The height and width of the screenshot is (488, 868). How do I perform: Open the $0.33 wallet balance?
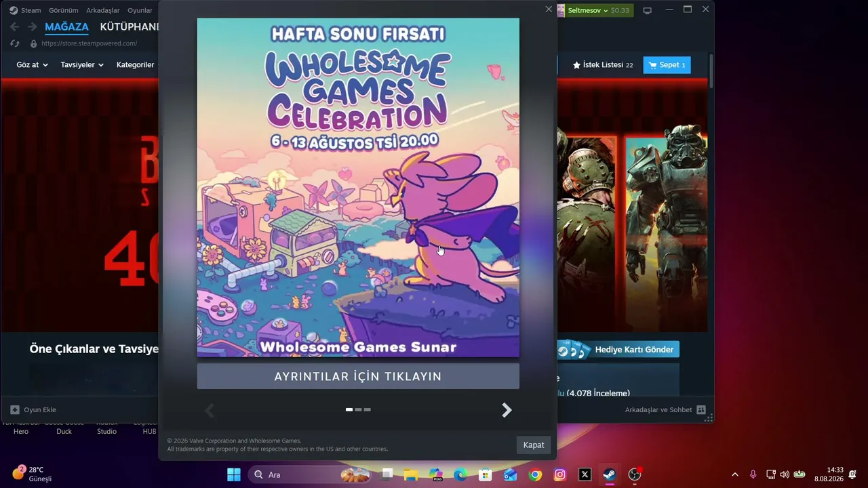[620, 10]
